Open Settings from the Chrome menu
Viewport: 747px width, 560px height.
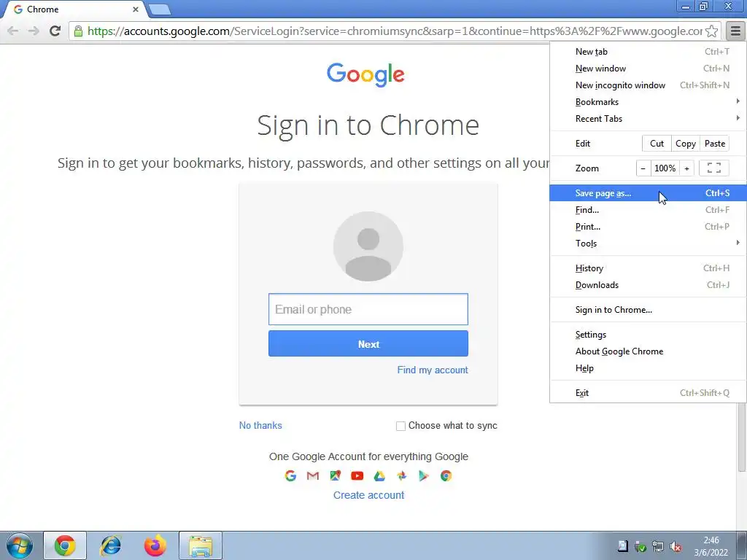pyautogui.click(x=648, y=335)
